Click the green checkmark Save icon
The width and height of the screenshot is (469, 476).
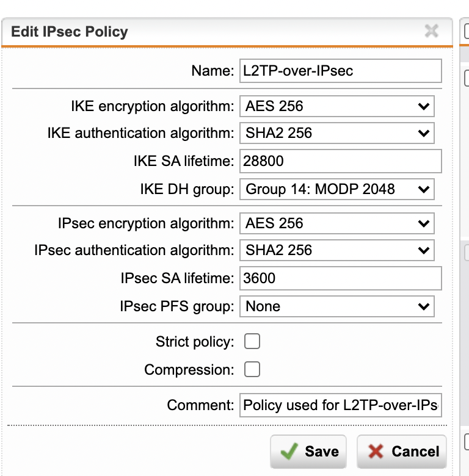pyautogui.click(x=289, y=451)
